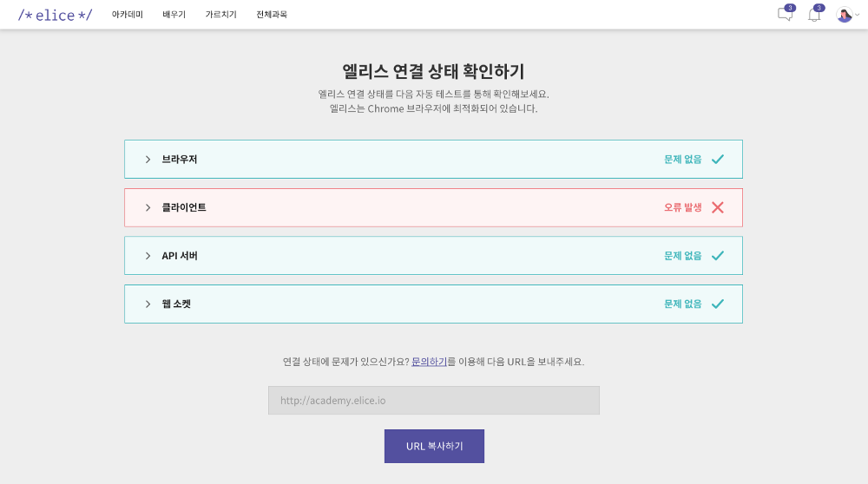Go to the 아카데미 menu
The width and height of the screenshot is (868, 484).
pos(128,15)
